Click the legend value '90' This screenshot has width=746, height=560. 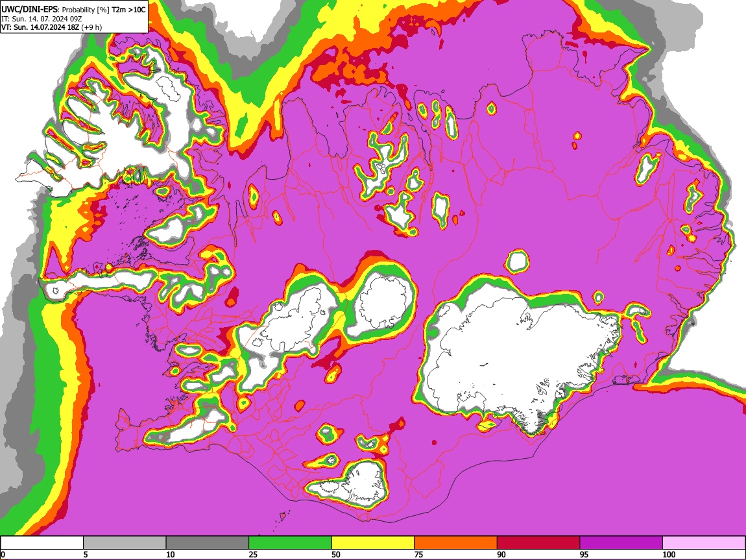(501, 554)
